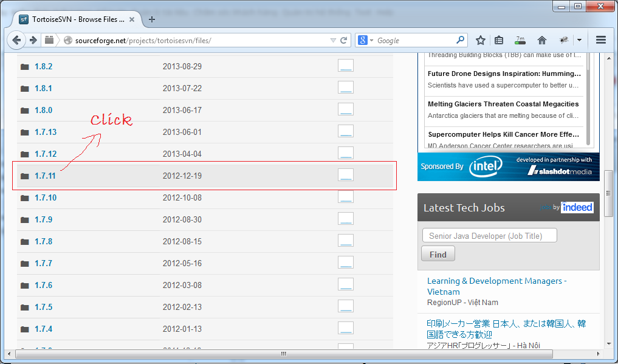This screenshot has width=618, height=364.
Task: Focus the Google search box
Action: click(x=414, y=40)
